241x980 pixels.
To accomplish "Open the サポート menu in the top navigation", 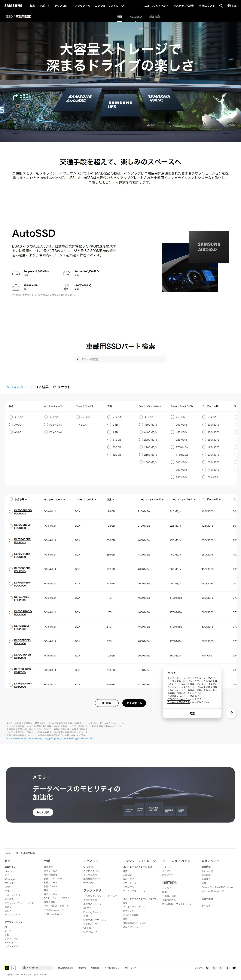I will coord(44,6).
